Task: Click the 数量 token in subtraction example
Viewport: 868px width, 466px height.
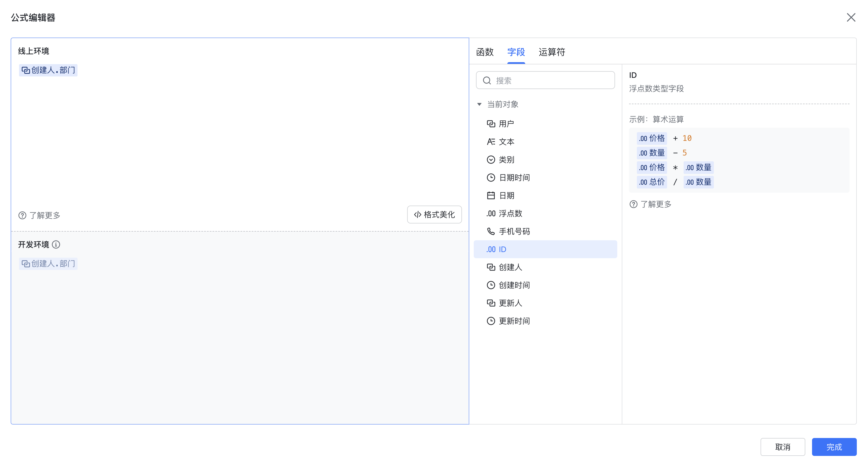Action: pos(652,153)
